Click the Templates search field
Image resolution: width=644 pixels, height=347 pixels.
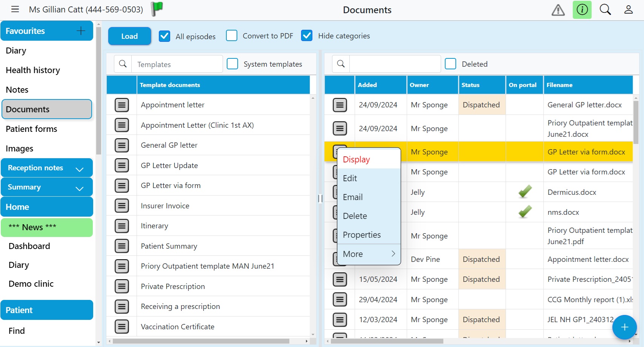click(x=177, y=64)
